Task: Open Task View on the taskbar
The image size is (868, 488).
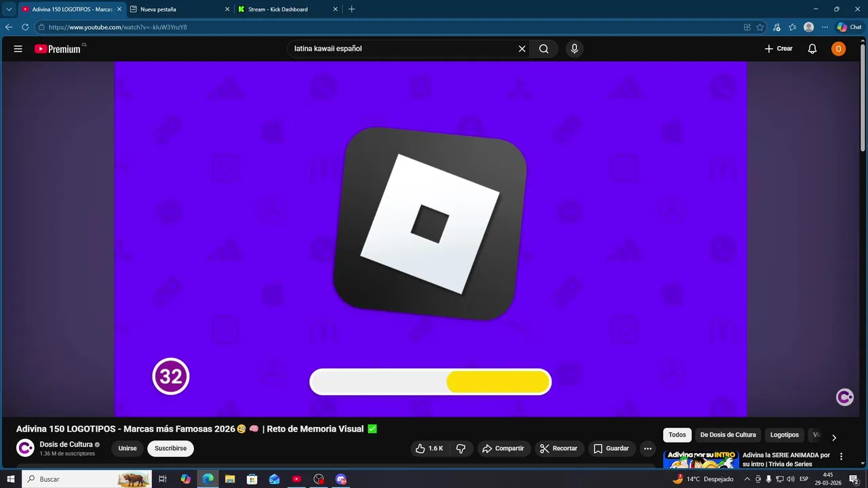Action: point(163,479)
